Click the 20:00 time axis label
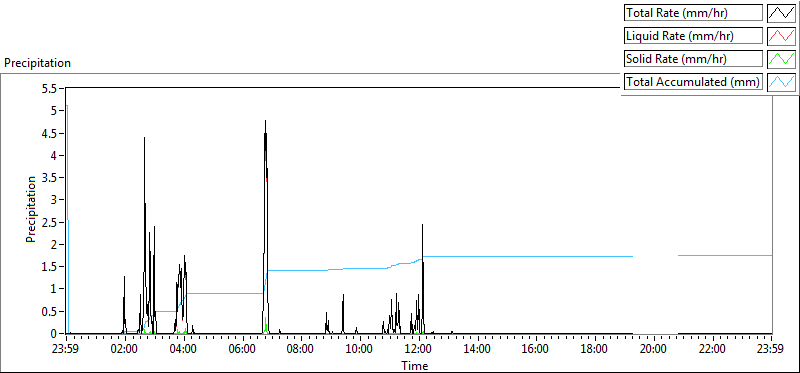800x373 pixels. pyautogui.click(x=654, y=349)
